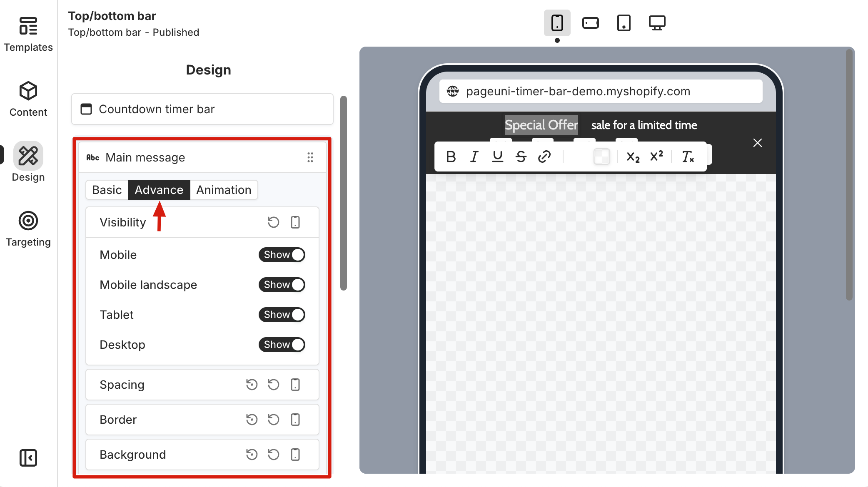Collapse the Main message panel
This screenshot has width=868, height=487.
click(x=202, y=157)
